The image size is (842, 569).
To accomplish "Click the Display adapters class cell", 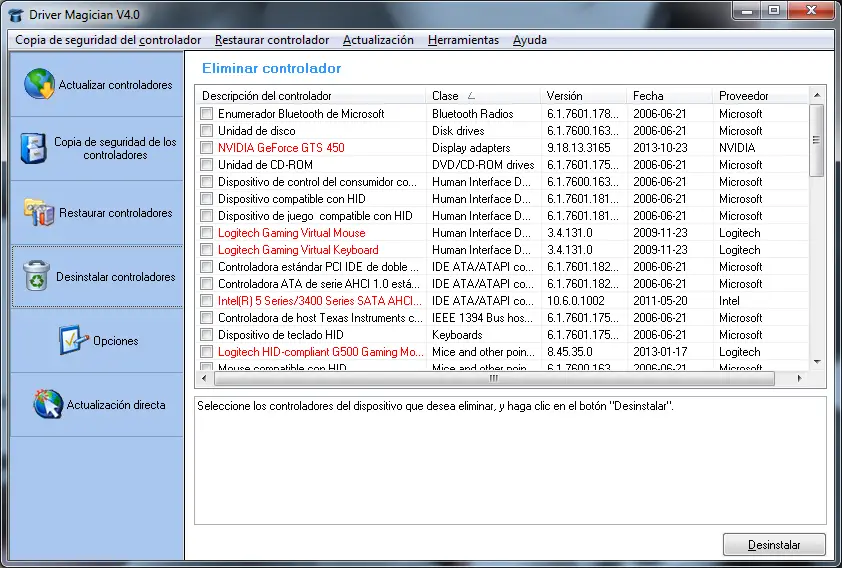I will coord(471,148).
